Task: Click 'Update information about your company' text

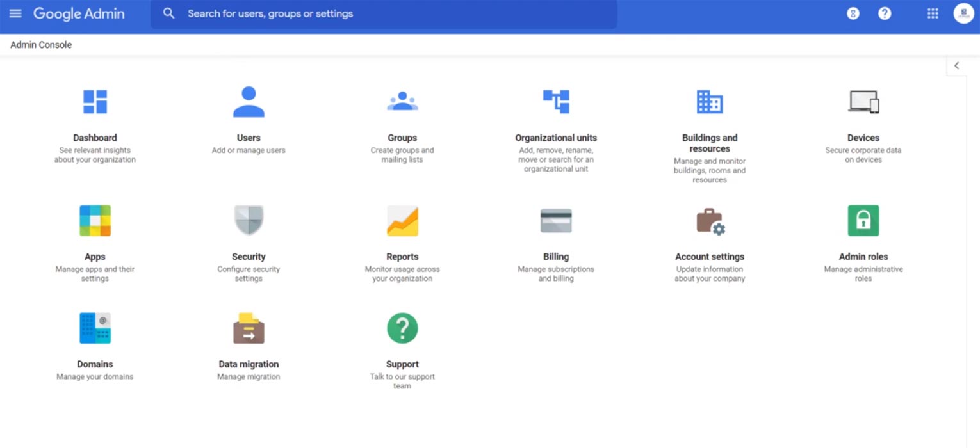Action: pos(710,274)
